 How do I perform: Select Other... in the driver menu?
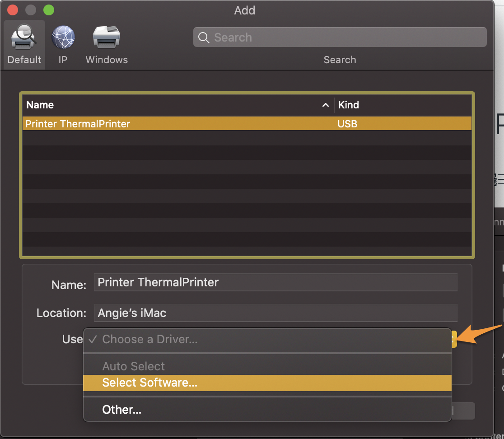pyautogui.click(x=122, y=410)
